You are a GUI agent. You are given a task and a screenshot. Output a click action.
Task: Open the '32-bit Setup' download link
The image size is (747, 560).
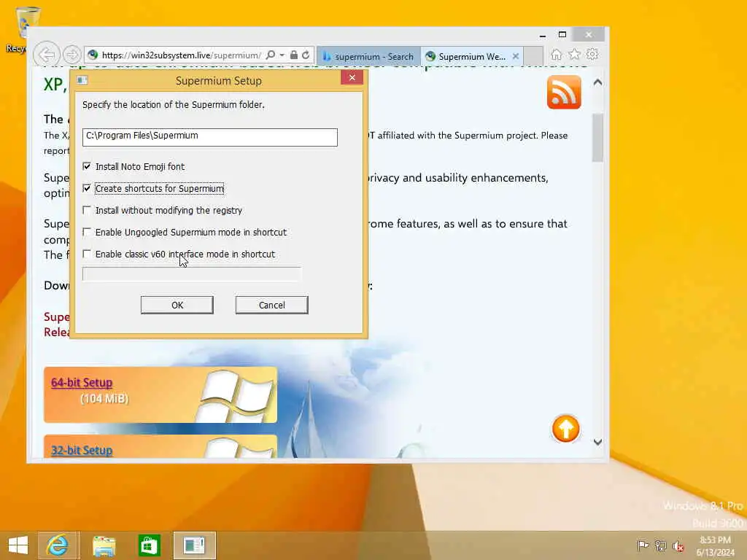[82, 450]
